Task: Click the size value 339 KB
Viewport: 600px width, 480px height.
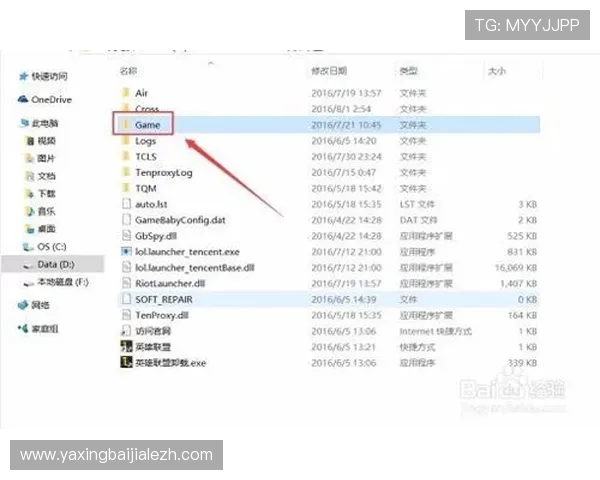Action: tap(522, 362)
